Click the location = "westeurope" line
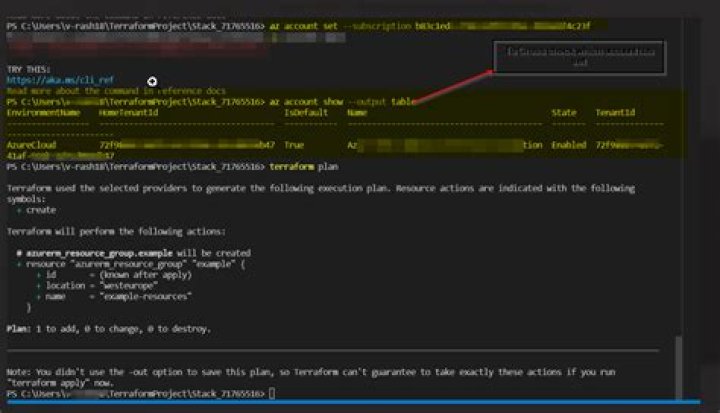The width and height of the screenshot is (720, 413). [x=97, y=286]
